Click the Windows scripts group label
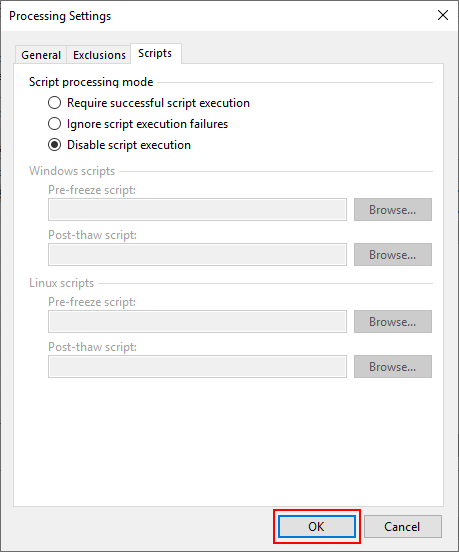This screenshot has width=459, height=552. [72, 171]
